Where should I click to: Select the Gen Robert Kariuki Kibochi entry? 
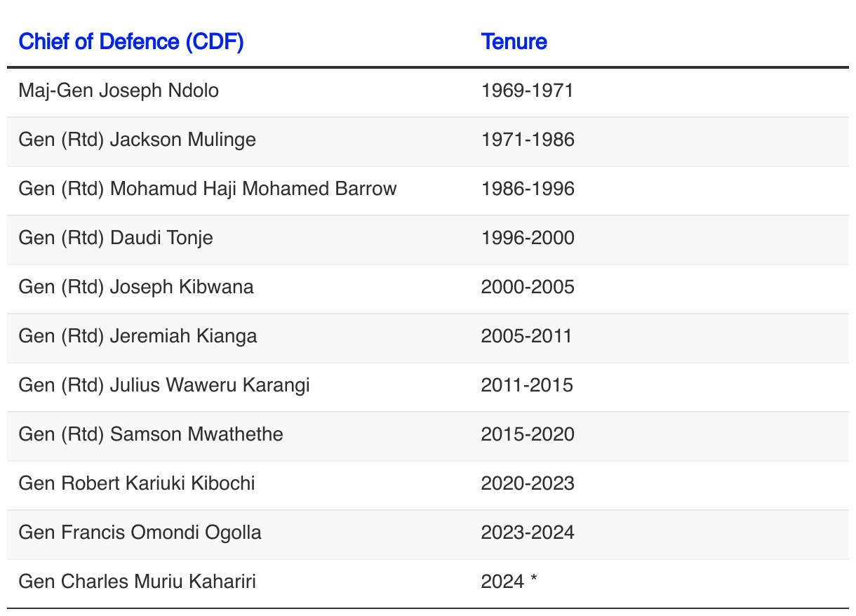(x=137, y=483)
